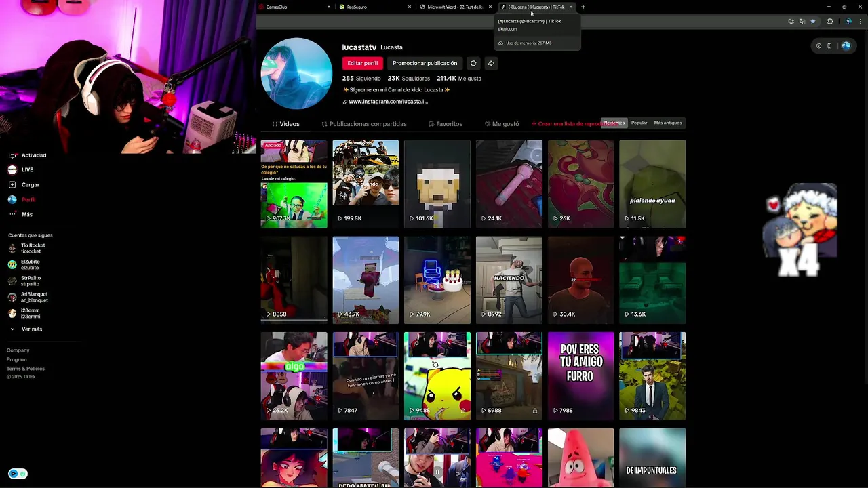Open the LIVE icon in sidebar
The height and width of the screenshot is (488, 868).
pyautogui.click(x=12, y=169)
